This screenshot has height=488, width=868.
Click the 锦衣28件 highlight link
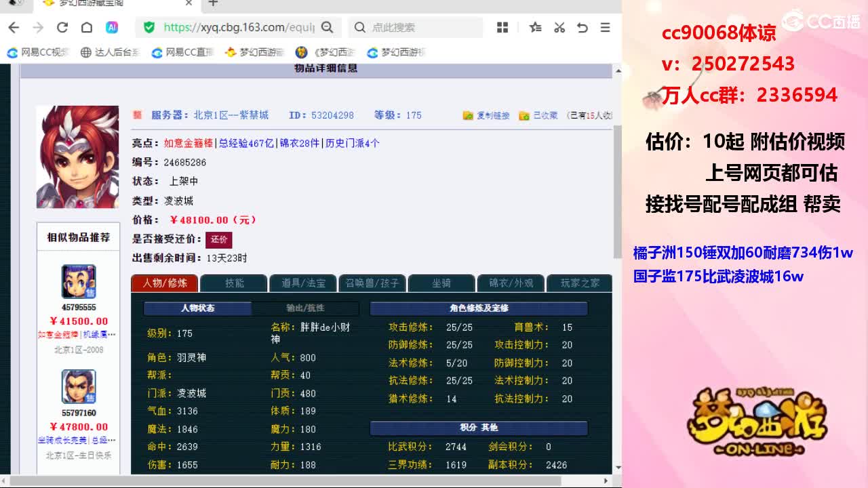[299, 144]
